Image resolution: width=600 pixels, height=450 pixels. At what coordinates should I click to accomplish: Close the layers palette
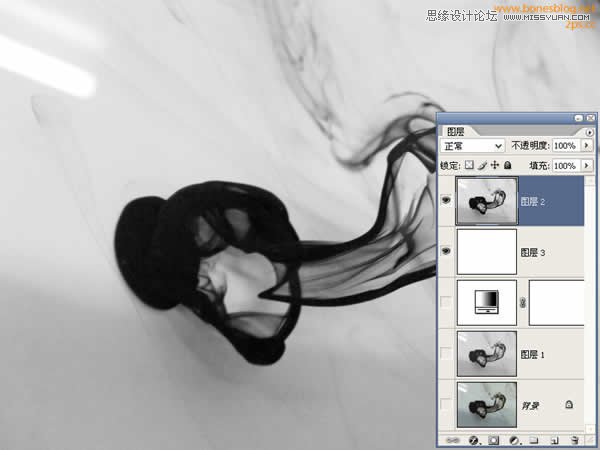tap(591, 118)
